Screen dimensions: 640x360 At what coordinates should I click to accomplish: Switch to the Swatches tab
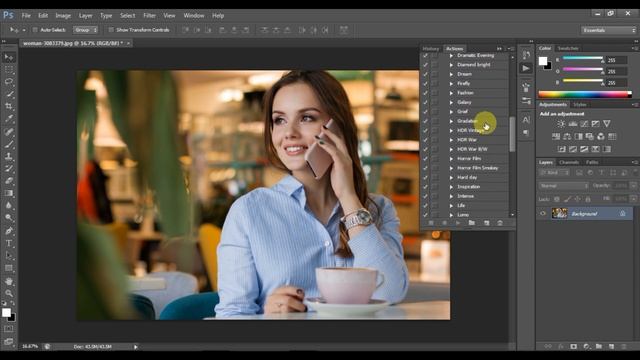(568, 48)
